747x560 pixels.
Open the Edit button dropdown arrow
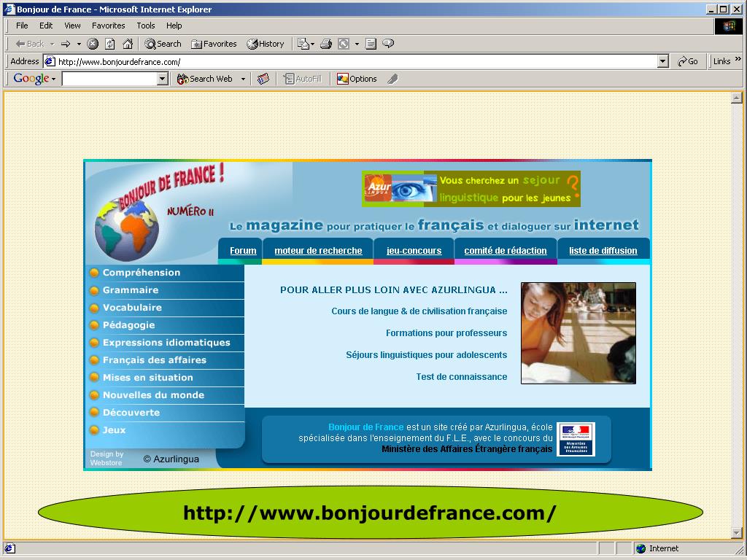(357, 44)
